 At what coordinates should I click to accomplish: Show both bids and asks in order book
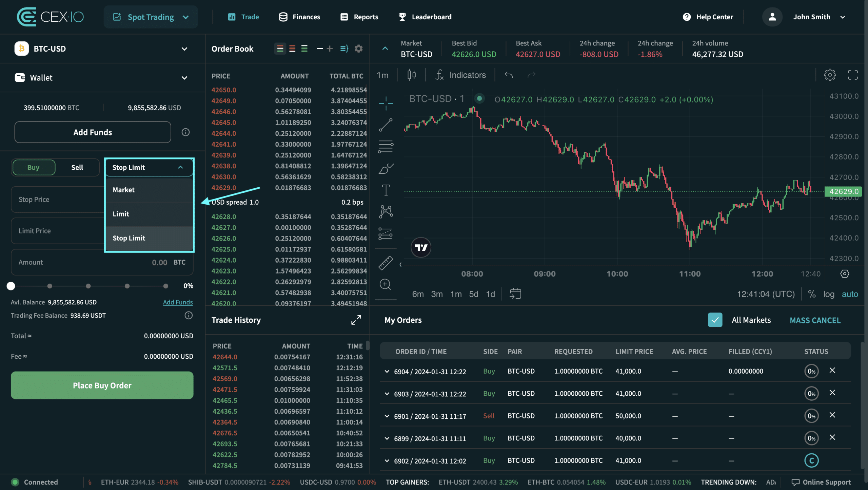[280, 49]
